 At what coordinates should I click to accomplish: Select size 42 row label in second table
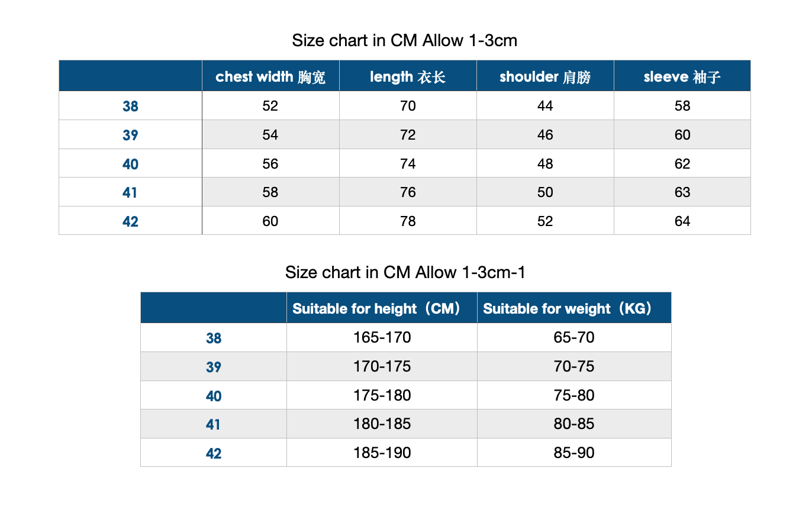tap(214, 453)
